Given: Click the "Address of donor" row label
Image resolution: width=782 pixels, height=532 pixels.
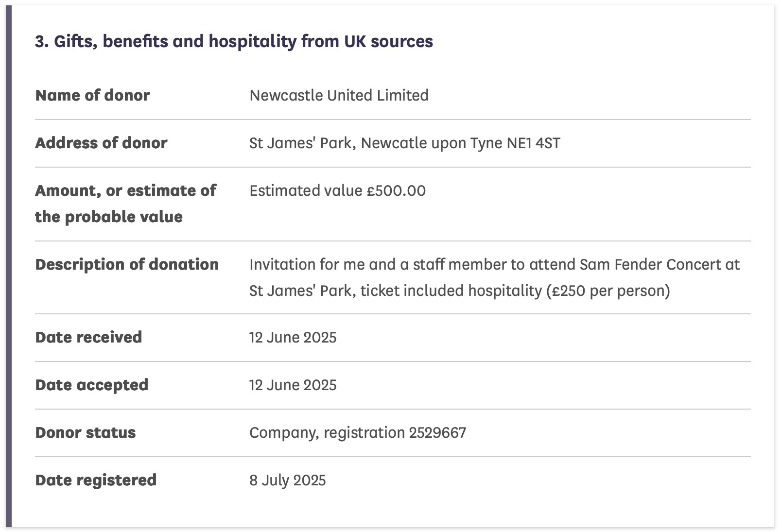Looking at the screenshot, I should [101, 143].
